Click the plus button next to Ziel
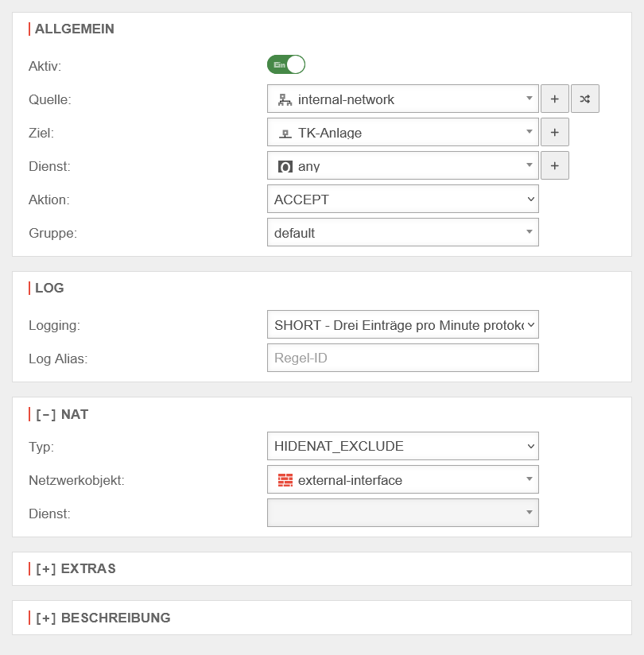Viewport: 644px width, 655px height. (x=554, y=133)
